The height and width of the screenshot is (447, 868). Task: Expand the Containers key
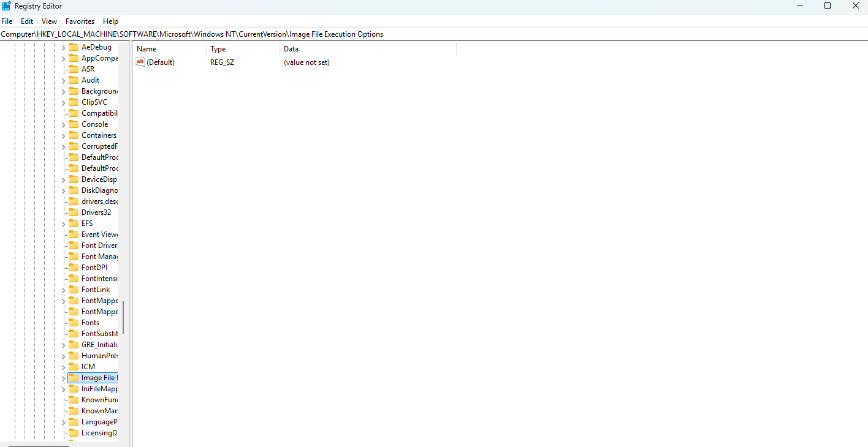coord(63,136)
